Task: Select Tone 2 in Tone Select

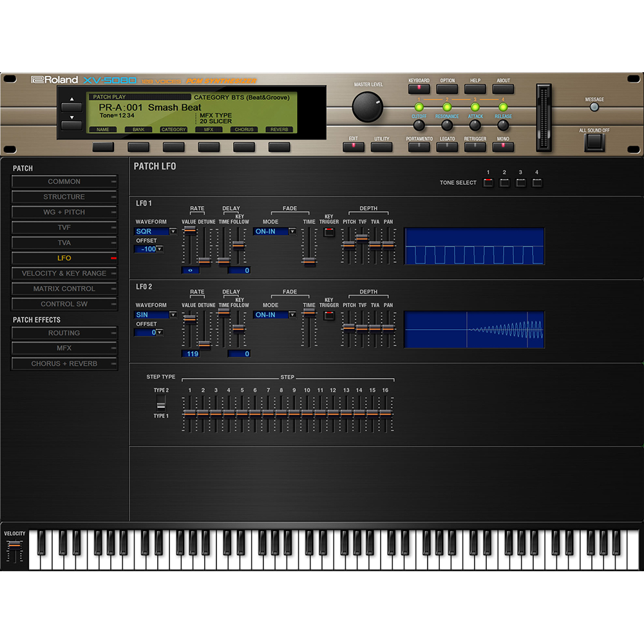Action: click(x=504, y=183)
